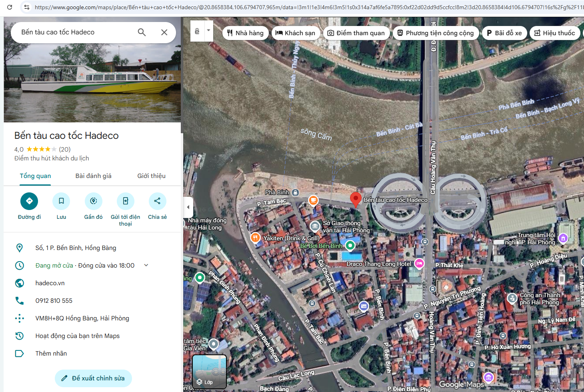Reload the page in the browser

10,7
